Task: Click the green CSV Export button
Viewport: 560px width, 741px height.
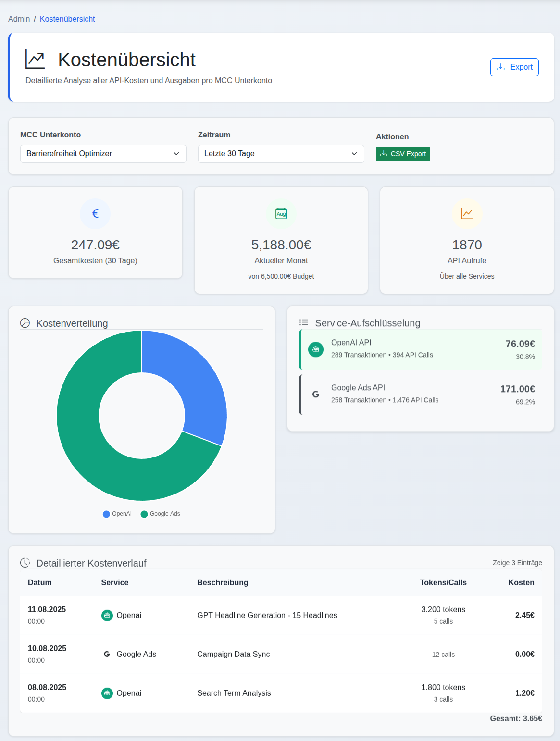Action: click(403, 153)
